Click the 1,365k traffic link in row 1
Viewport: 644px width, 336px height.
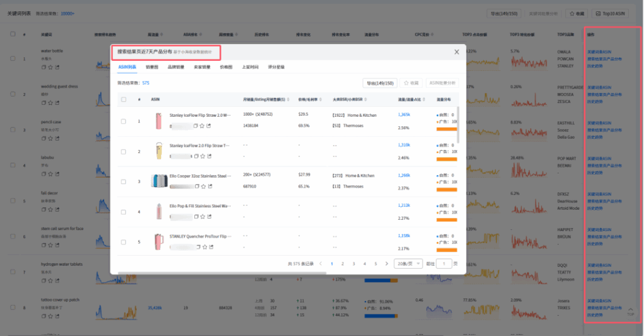pyautogui.click(x=404, y=114)
